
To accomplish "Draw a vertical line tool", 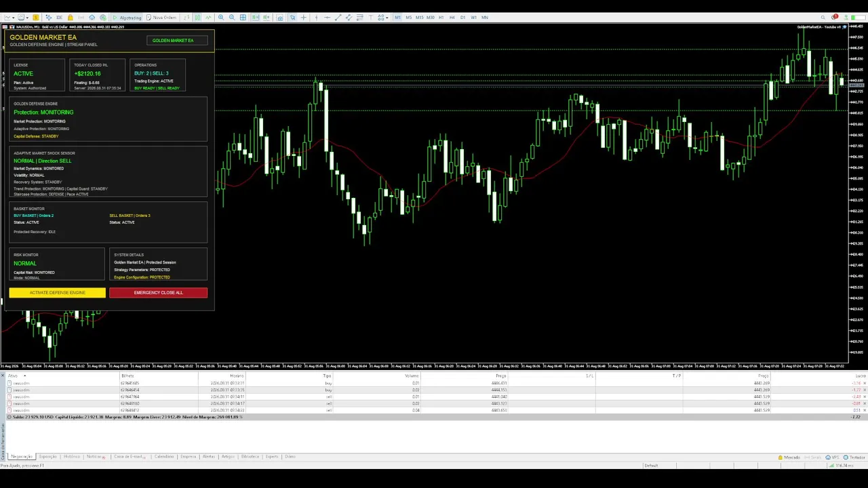I will click(x=316, y=17).
